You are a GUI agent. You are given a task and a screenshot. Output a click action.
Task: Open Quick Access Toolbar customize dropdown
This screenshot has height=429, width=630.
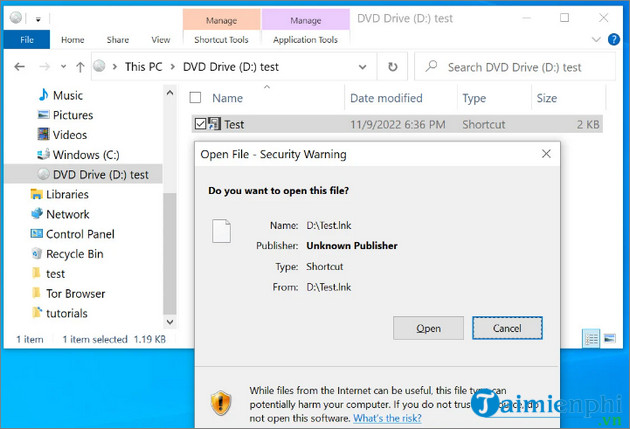(x=38, y=19)
